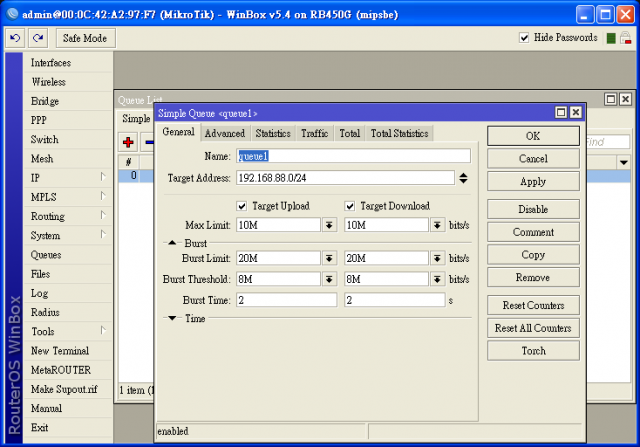The width and height of the screenshot is (640, 447).
Task: Click the Target Address up-down arrows
Action: (463, 178)
